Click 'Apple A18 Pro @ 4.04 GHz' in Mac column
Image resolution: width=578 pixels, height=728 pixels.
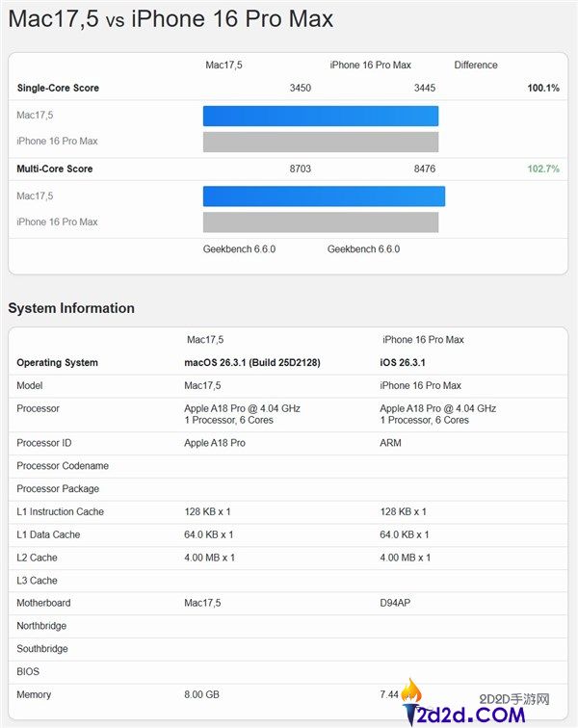click(x=242, y=408)
